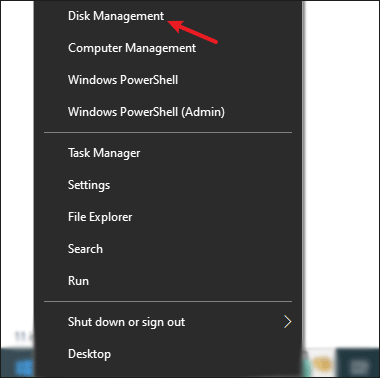Screen dimensions: 380x378
Task: Click the blurred gray icon at taskbar's right end
Action: click(x=360, y=367)
